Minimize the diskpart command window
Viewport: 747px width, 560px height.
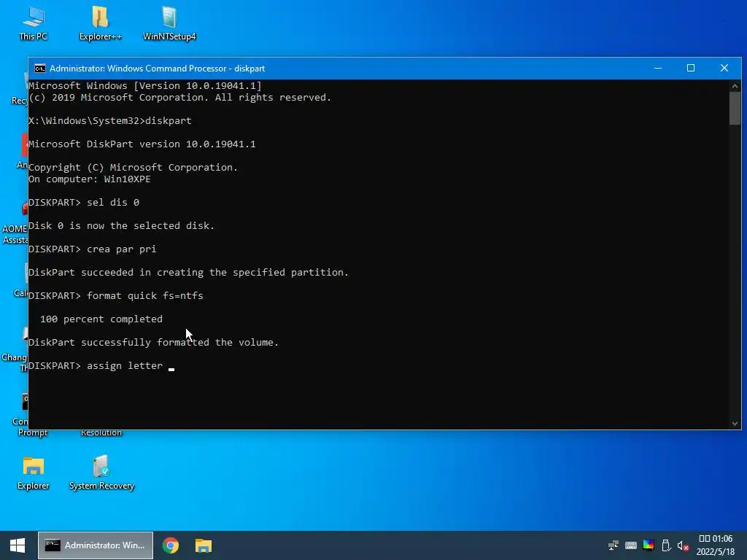pyautogui.click(x=658, y=68)
